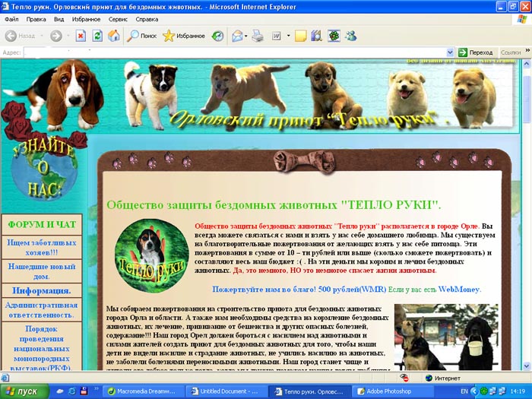Open the Сервис menu
Viewport: 532px width, 399px height.
pos(118,19)
